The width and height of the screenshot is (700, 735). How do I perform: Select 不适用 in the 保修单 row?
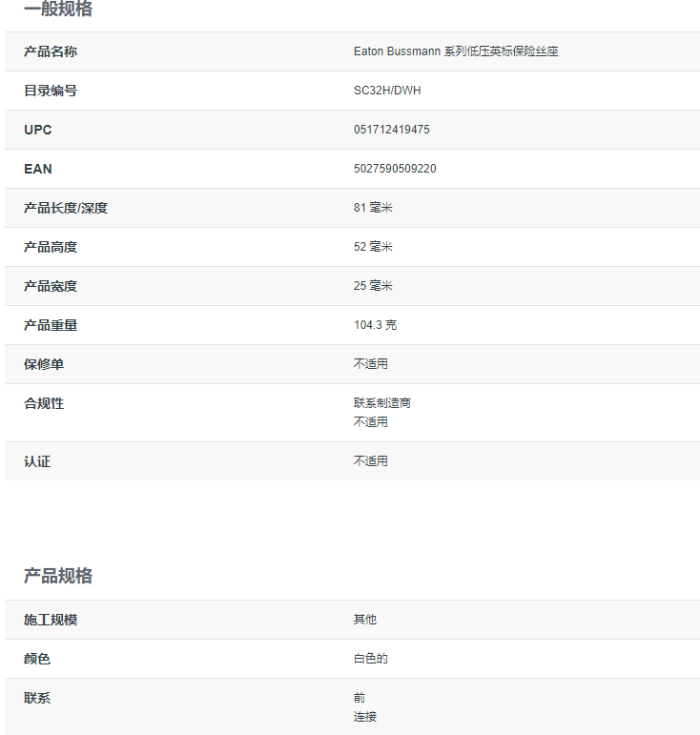point(370,364)
